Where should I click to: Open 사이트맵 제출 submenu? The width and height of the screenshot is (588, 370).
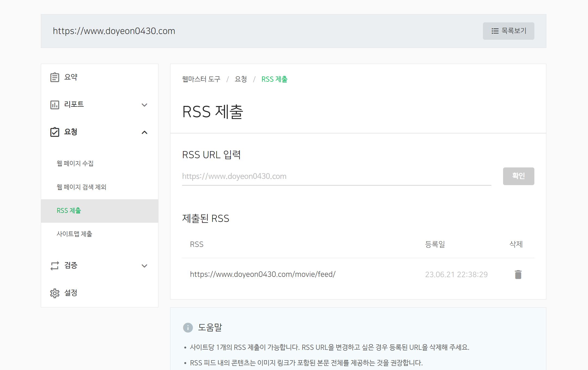(x=74, y=234)
